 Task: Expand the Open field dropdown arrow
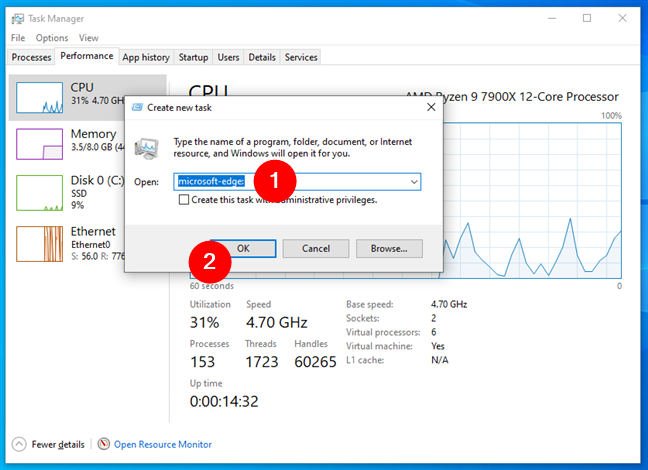coord(414,182)
